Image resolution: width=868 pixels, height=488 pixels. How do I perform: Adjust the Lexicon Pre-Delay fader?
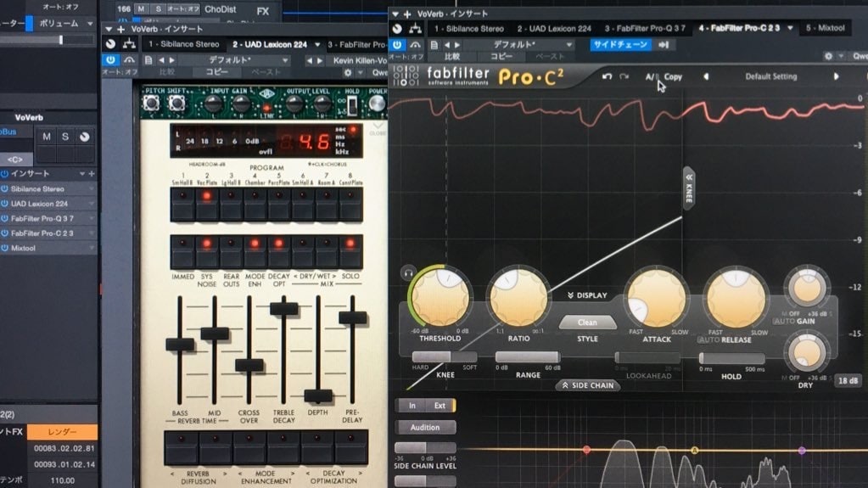352,318
